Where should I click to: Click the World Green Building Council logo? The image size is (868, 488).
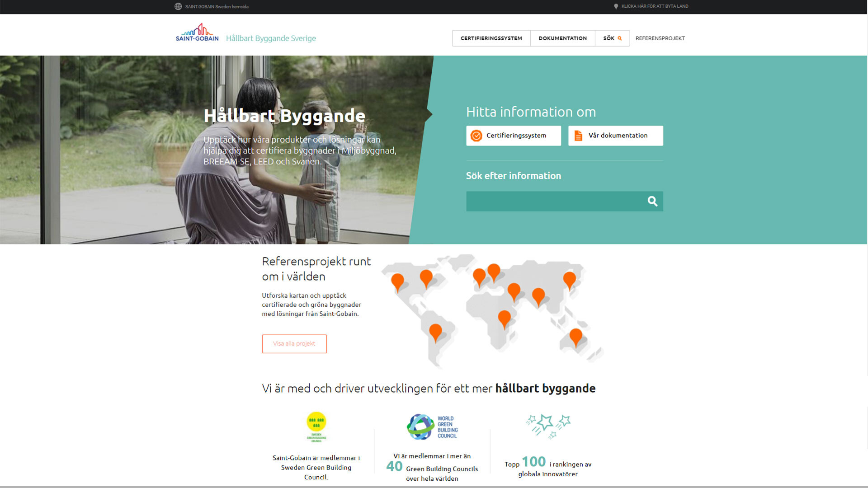433,427
